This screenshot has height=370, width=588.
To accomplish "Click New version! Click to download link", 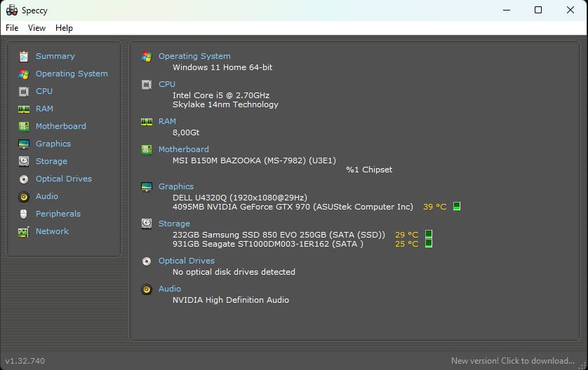I will tap(513, 361).
